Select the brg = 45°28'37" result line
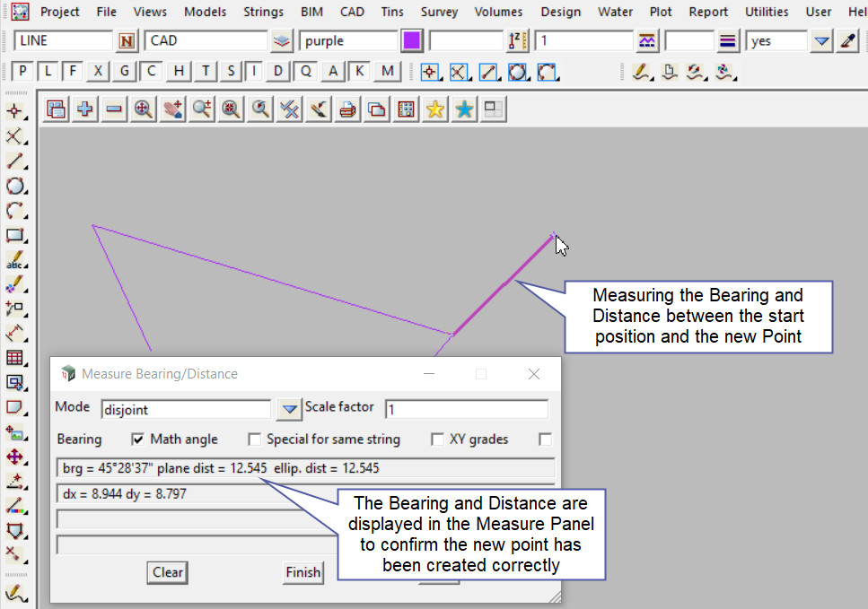 pyautogui.click(x=305, y=468)
